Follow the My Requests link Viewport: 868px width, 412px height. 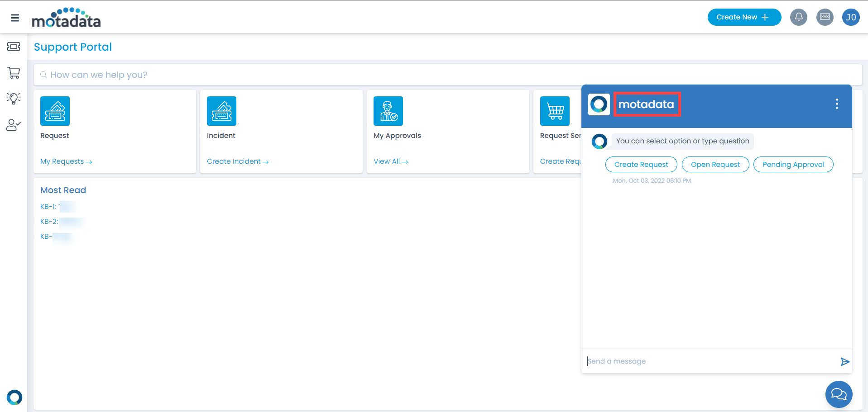pos(66,161)
